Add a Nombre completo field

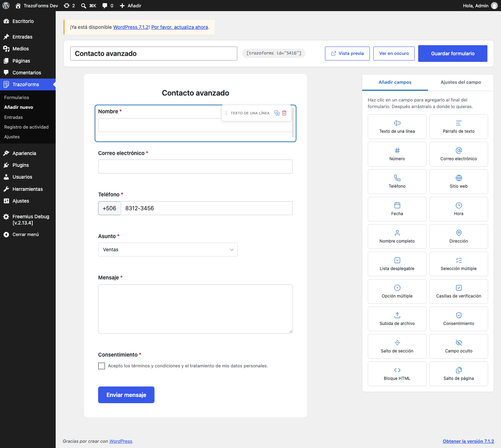coord(397,237)
